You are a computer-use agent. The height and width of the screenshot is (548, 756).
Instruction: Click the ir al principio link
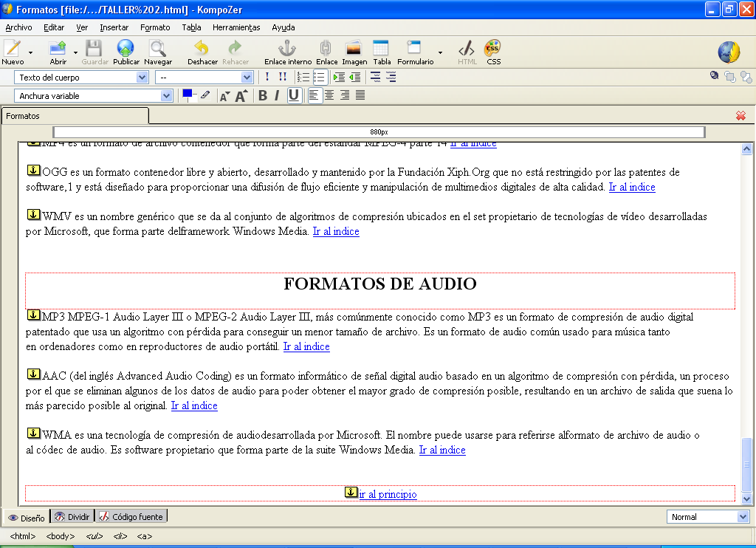pyautogui.click(x=388, y=494)
